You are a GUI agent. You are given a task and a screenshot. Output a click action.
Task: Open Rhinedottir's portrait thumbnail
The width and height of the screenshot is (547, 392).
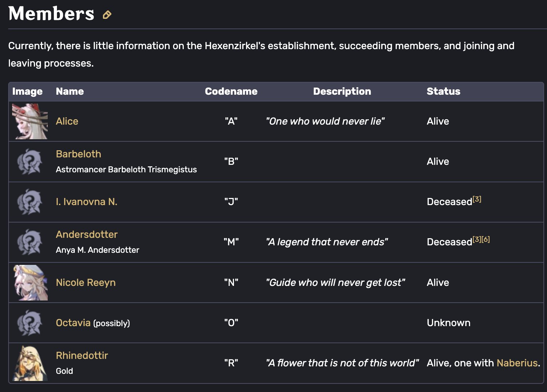click(x=30, y=363)
